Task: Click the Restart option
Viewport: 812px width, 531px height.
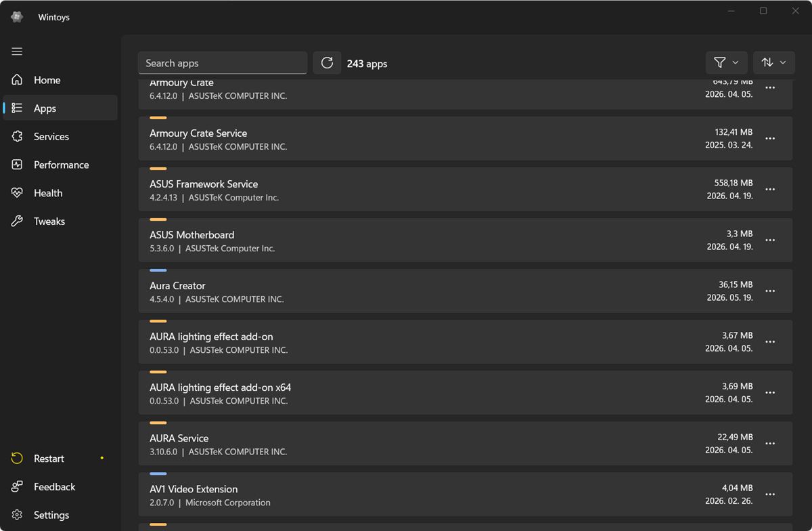Action: pos(60,459)
